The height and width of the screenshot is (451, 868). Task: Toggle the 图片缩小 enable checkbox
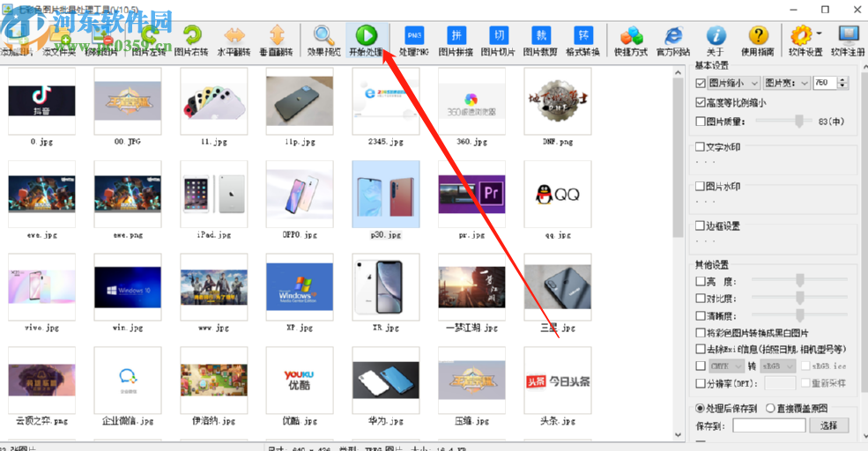tap(701, 83)
